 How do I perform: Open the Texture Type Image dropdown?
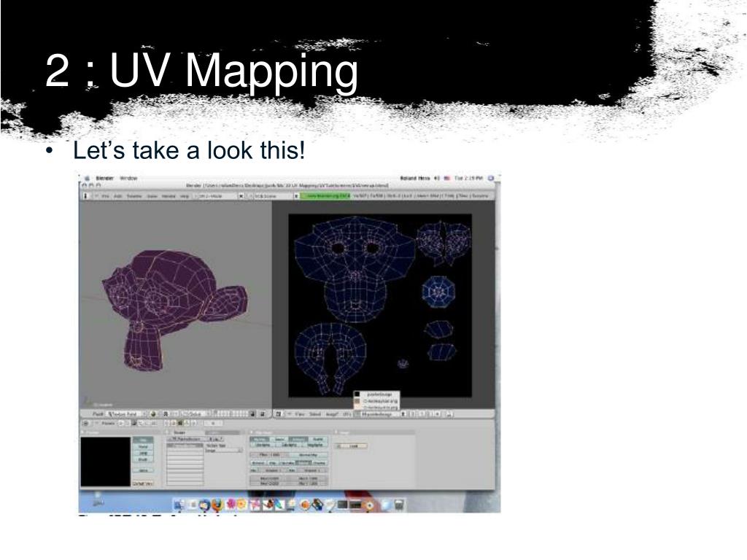pos(223,451)
